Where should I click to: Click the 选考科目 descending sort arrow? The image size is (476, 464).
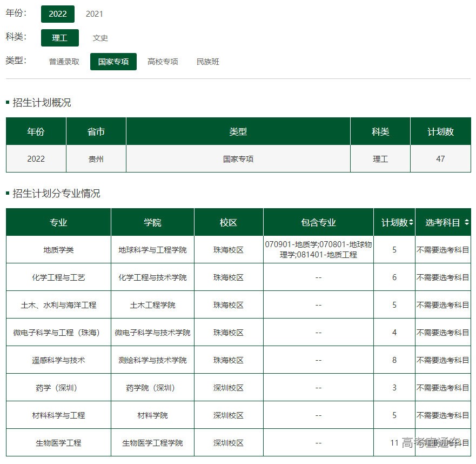point(468,224)
